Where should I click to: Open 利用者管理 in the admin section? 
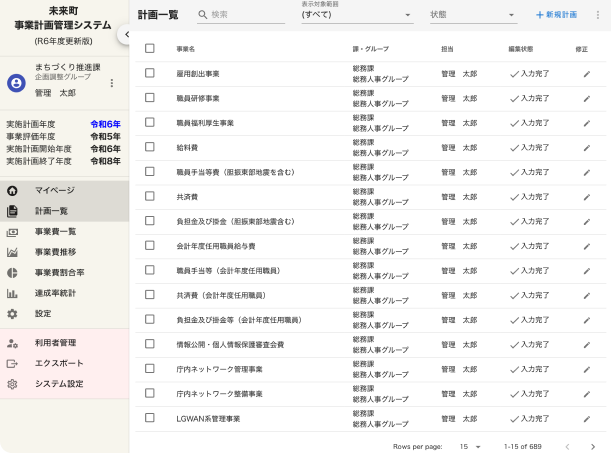tap(65, 343)
